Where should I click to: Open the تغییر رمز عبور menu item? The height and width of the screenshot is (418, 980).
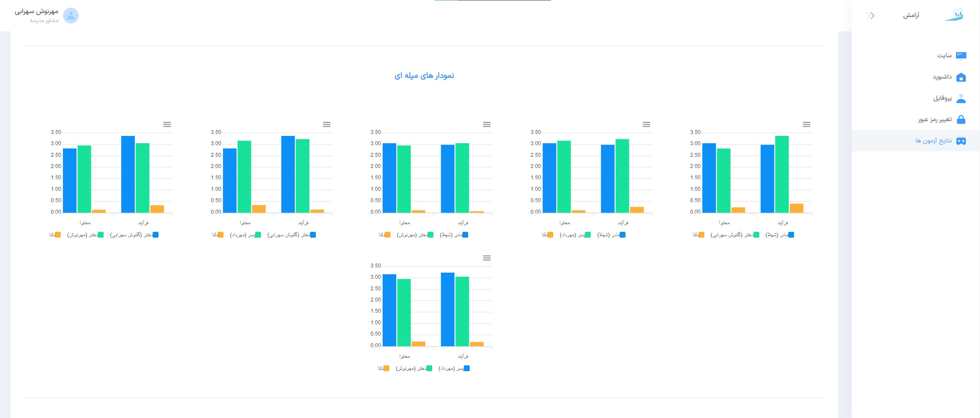935,120
